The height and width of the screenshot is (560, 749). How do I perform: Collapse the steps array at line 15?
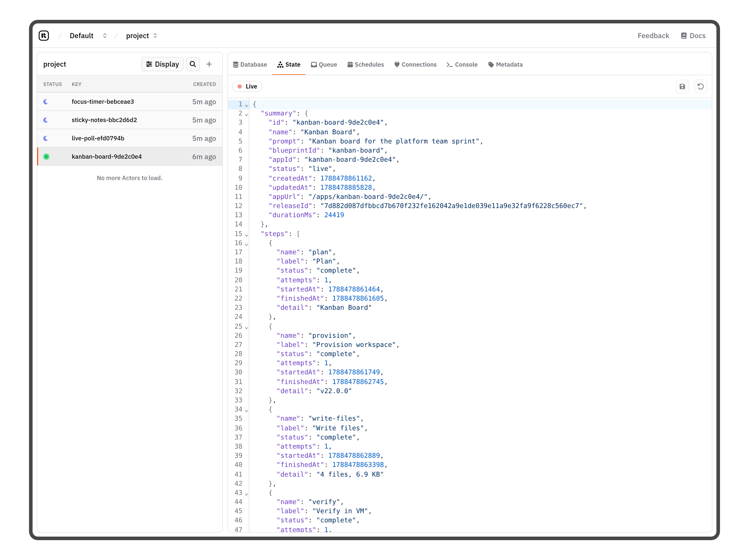tap(247, 235)
